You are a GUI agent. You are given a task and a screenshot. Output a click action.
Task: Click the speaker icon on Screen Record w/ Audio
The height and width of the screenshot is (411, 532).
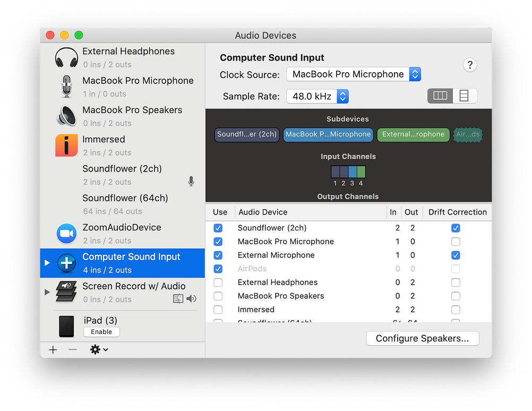[191, 298]
